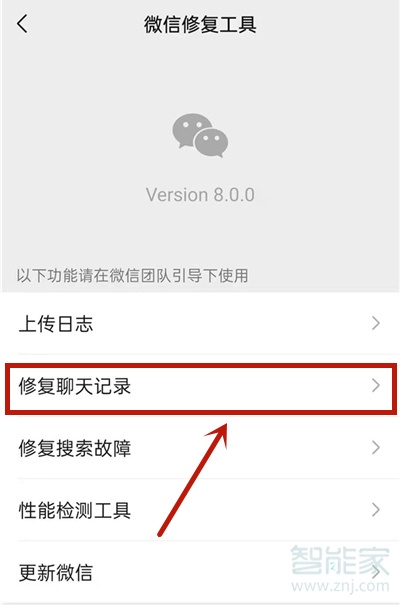Tap the 以下功能请在微信团队引导下使用 notice
400x605 pixels.
[x=132, y=275]
